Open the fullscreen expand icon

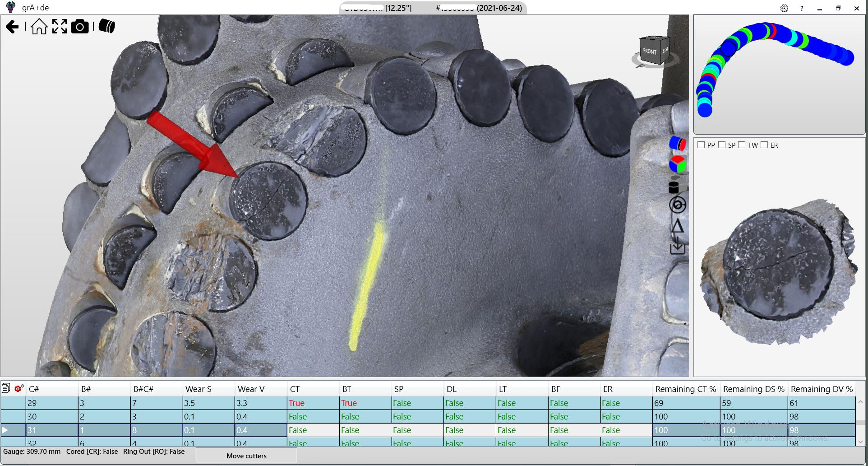pos(59,26)
